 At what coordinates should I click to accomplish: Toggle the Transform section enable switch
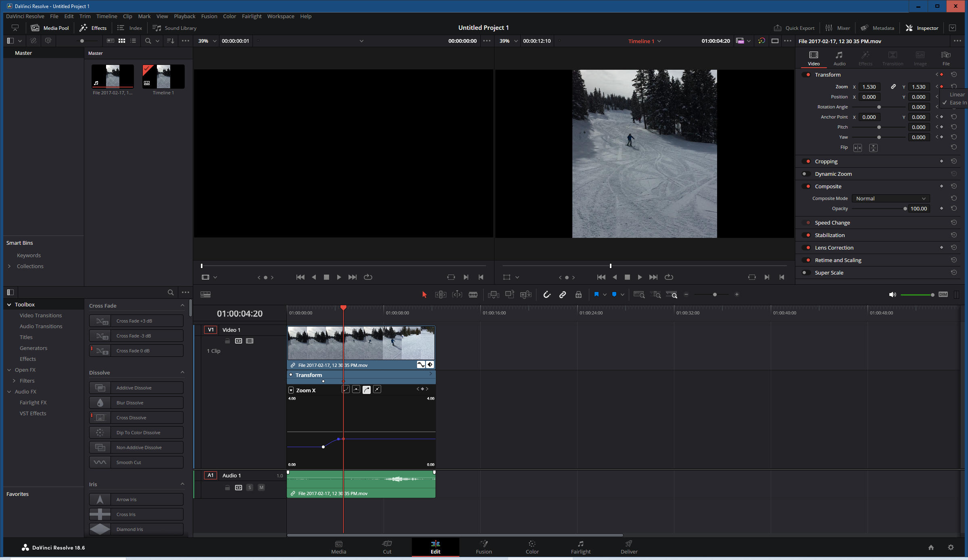click(807, 75)
